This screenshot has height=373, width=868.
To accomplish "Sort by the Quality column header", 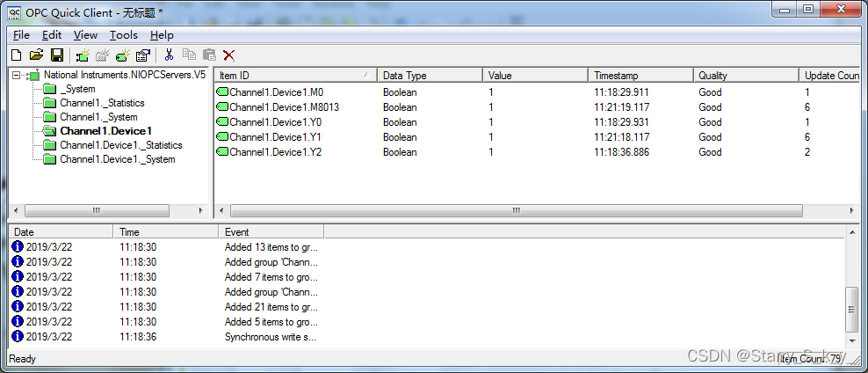I will pos(746,76).
